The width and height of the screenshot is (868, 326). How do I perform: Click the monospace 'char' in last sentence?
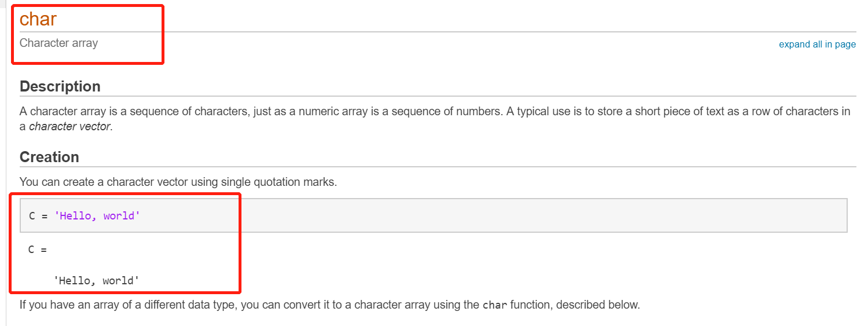pyautogui.click(x=495, y=305)
